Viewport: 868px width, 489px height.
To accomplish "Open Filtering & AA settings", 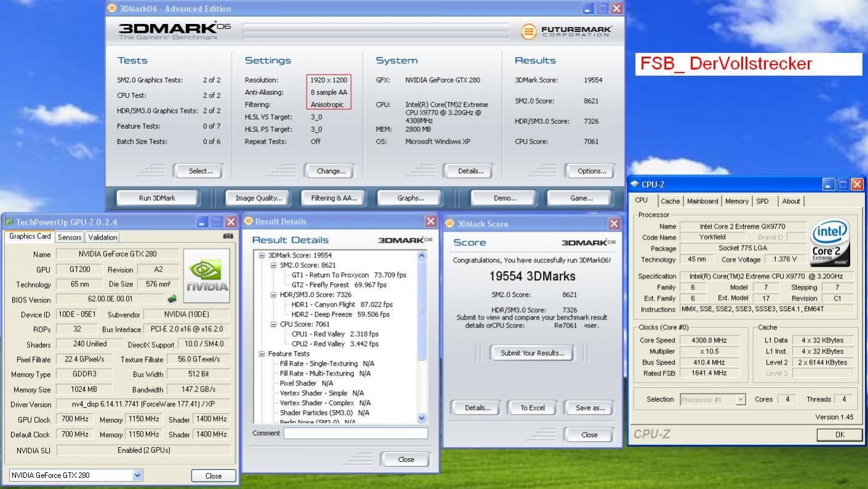I will [334, 198].
